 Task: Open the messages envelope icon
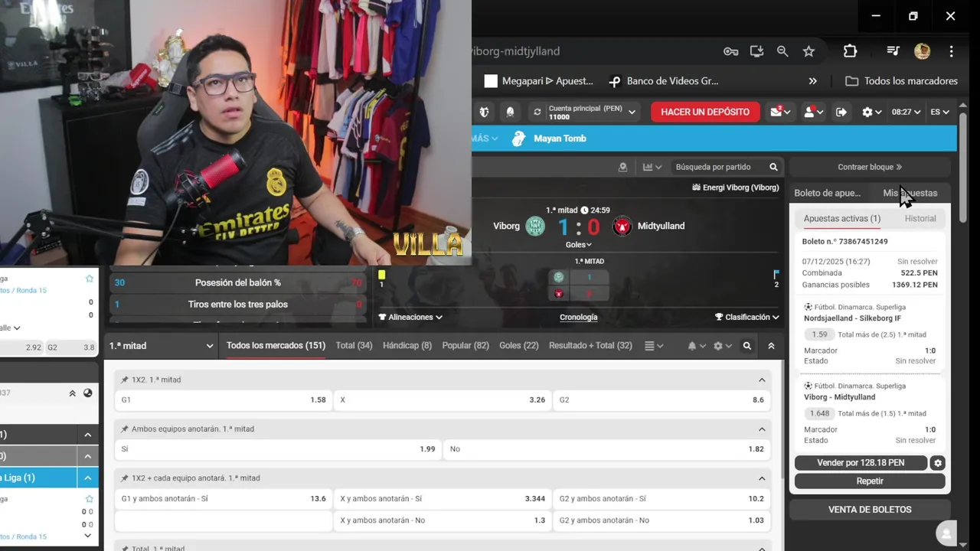(781, 112)
